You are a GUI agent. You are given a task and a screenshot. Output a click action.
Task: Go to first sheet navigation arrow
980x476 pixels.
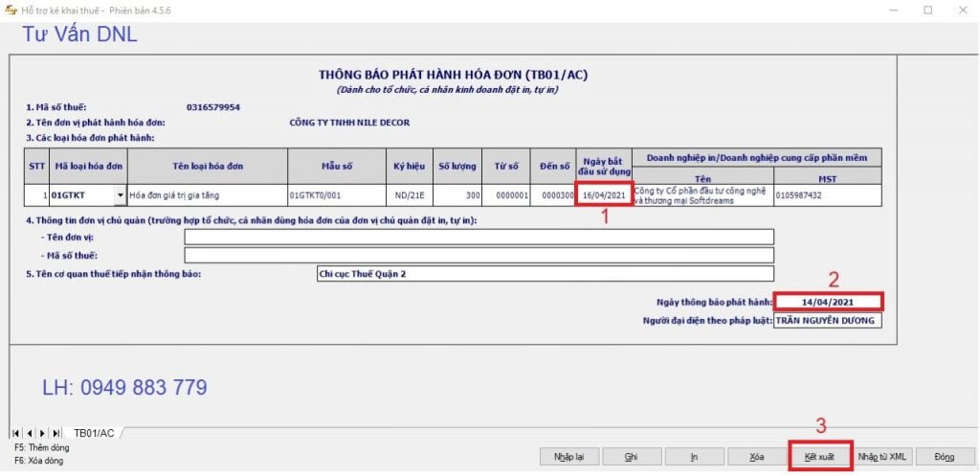coord(15,433)
